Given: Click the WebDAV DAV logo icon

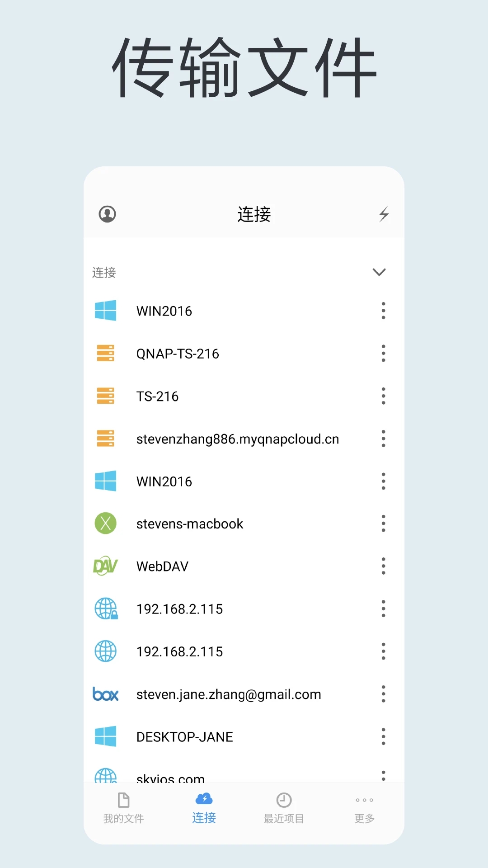Looking at the screenshot, I should tap(105, 566).
